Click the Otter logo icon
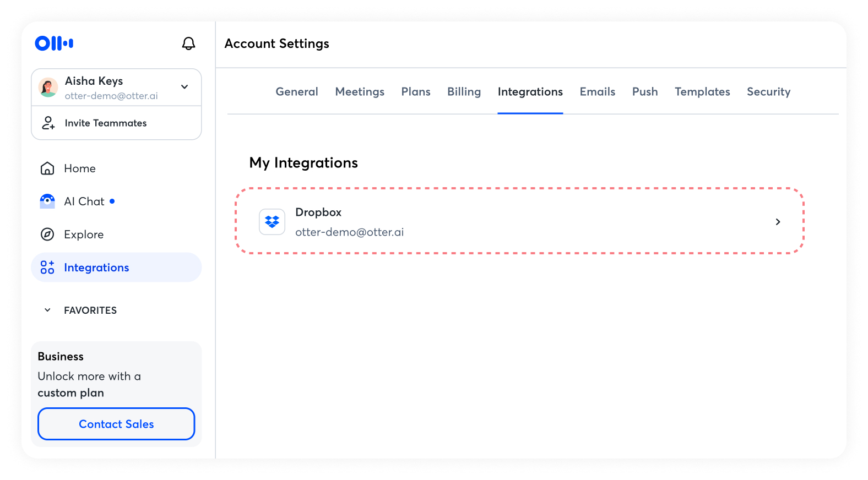The height and width of the screenshot is (480, 868). pyautogui.click(x=54, y=43)
